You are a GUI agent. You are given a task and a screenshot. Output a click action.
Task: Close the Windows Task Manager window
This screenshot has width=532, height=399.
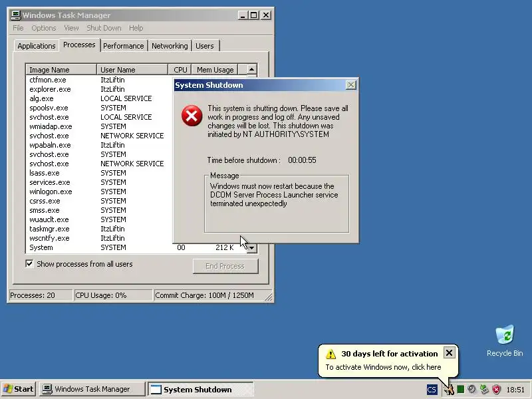[x=266, y=15]
